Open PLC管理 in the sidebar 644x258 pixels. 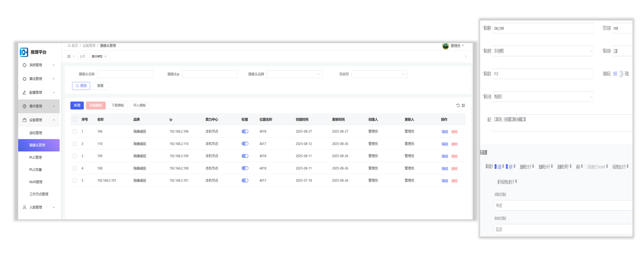tap(36, 158)
